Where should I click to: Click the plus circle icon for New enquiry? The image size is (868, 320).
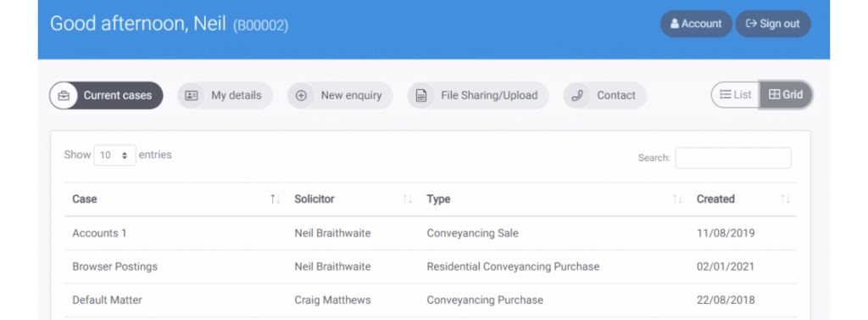(301, 95)
